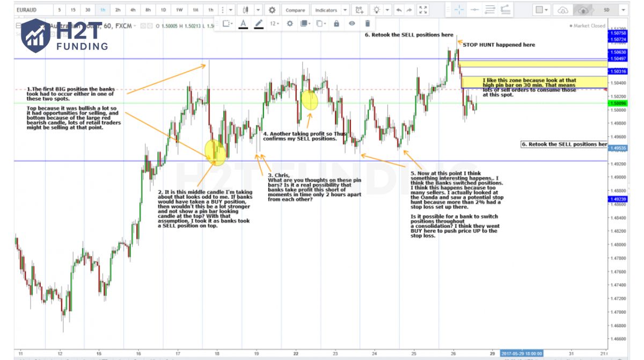Open the Indicators panel
This screenshot has height=360, width=644.
pos(326,9)
